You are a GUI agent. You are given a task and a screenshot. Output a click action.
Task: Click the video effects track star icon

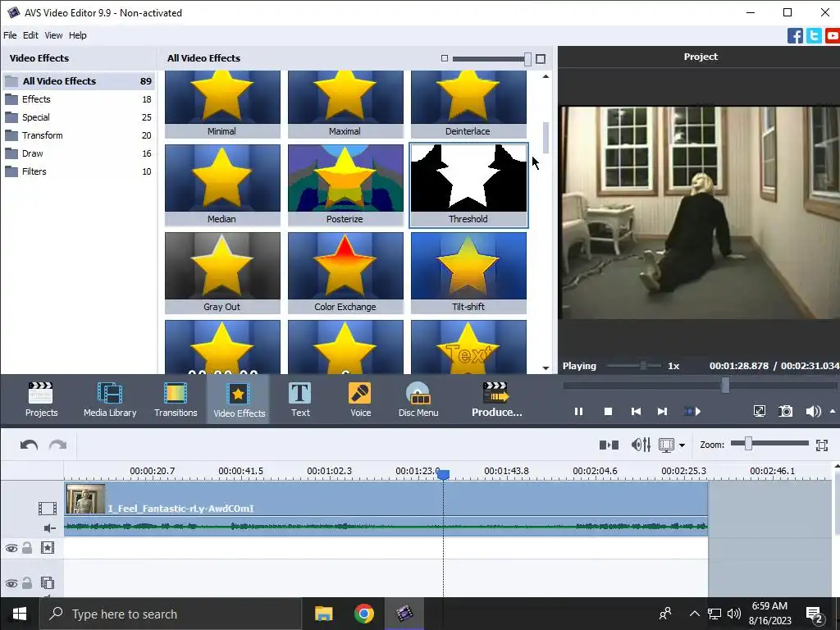click(x=48, y=547)
